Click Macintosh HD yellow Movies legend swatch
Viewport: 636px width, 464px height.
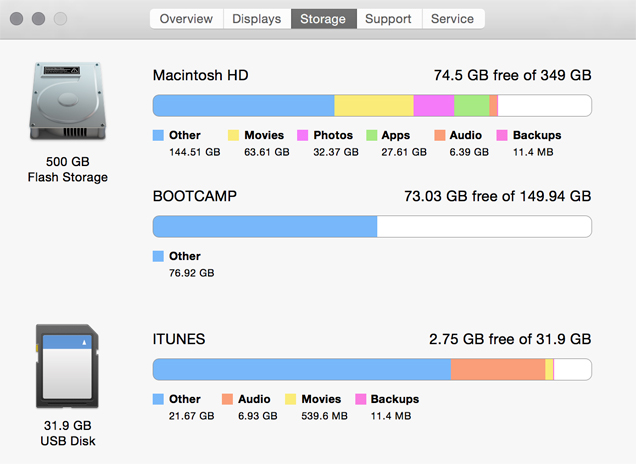coord(233,135)
